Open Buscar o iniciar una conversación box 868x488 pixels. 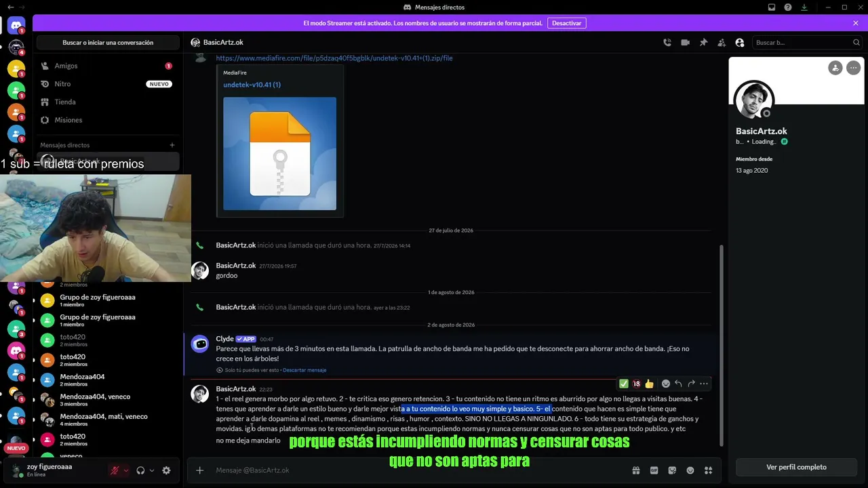tap(108, 43)
